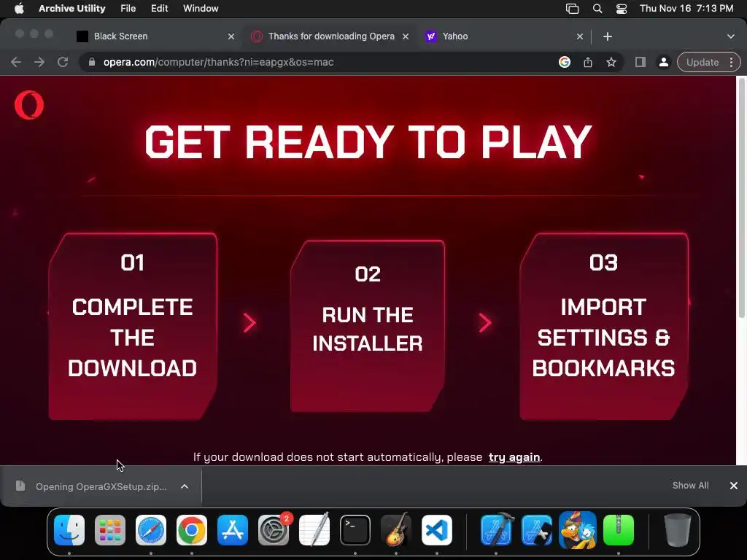Click the padlock site info icon
The width and height of the screenshot is (747, 560).
[x=92, y=62]
